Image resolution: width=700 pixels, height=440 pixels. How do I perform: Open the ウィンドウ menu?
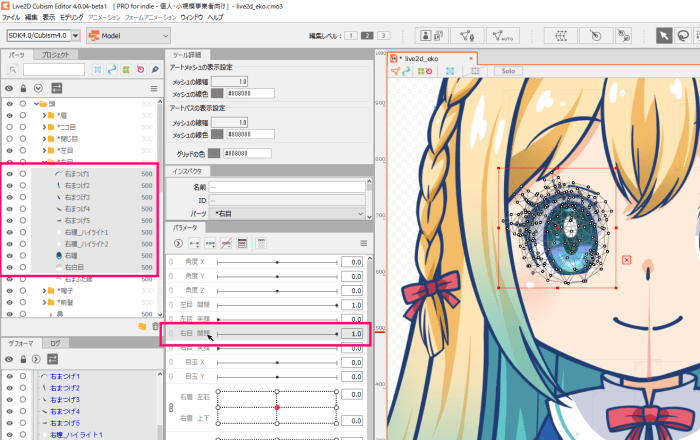tap(192, 17)
